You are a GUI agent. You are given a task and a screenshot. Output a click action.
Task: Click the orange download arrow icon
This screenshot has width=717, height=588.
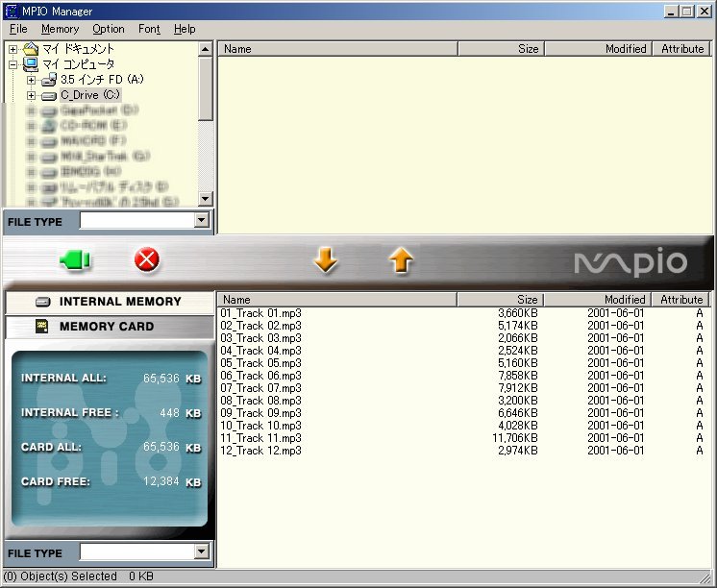click(x=326, y=260)
